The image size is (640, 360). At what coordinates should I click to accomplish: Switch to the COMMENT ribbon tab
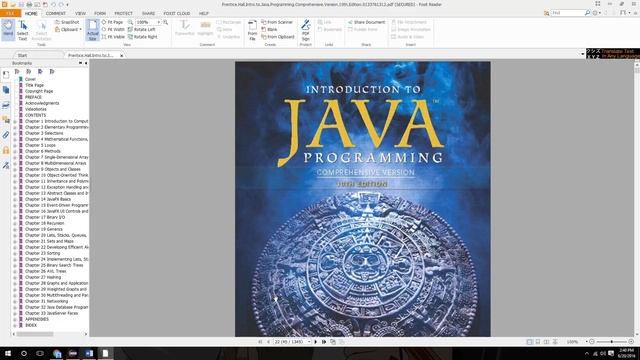(56, 13)
